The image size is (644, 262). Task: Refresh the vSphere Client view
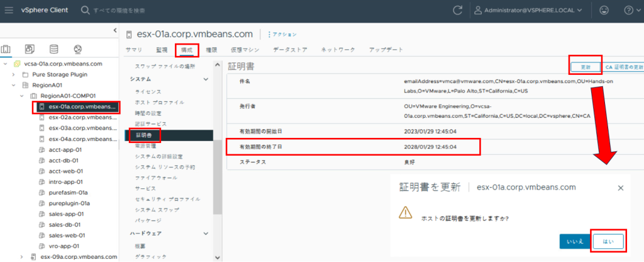[458, 10]
